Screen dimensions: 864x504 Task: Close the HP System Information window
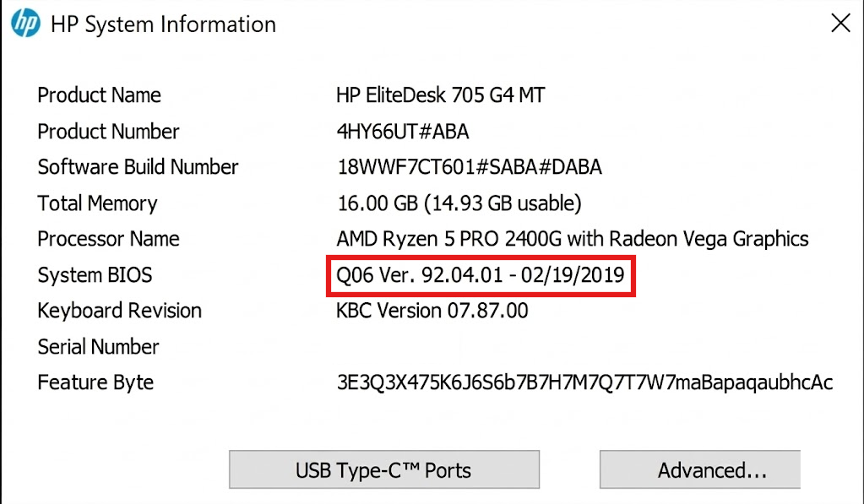click(840, 24)
